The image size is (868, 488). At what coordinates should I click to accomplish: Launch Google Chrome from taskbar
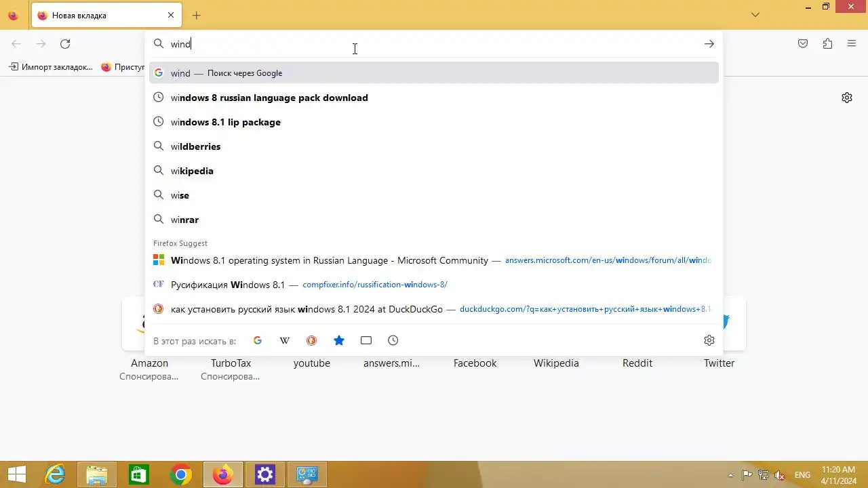tap(181, 474)
